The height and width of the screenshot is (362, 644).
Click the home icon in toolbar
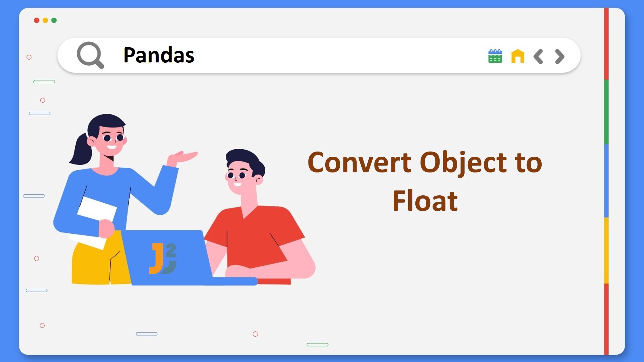pos(516,56)
